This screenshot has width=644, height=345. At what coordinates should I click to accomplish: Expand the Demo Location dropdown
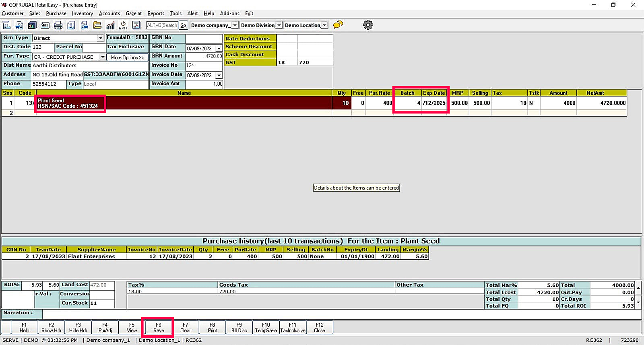324,25
